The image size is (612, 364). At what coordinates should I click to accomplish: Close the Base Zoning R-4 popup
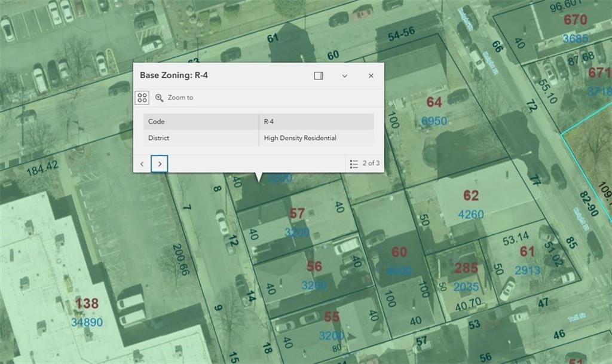(x=371, y=76)
